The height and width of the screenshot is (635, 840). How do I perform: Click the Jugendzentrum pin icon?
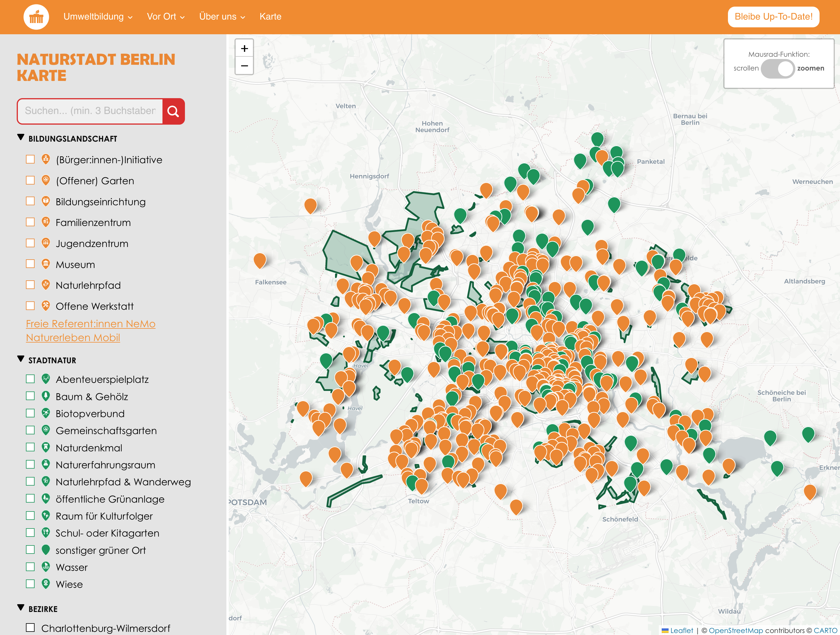click(x=46, y=243)
